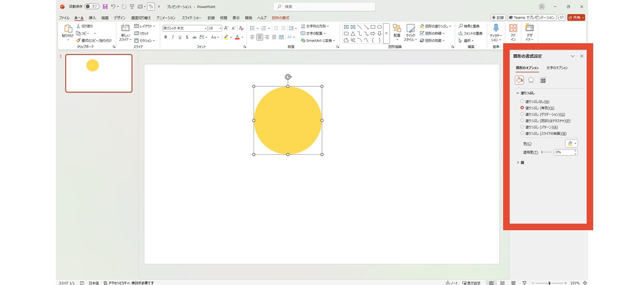Open the ファイル (File) tab

pos(64,18)
